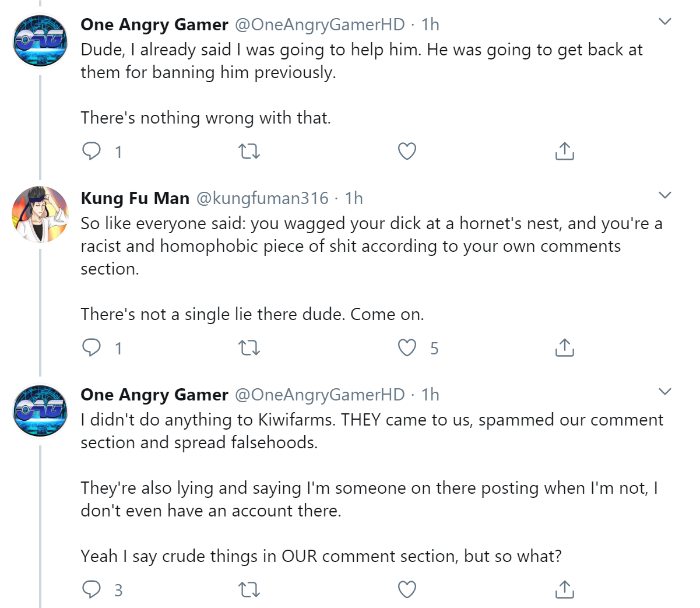Expand the options caret on Kung Fu Man's tweet
The height and width of the screenshot is (608, 700).
click(665, 195)
